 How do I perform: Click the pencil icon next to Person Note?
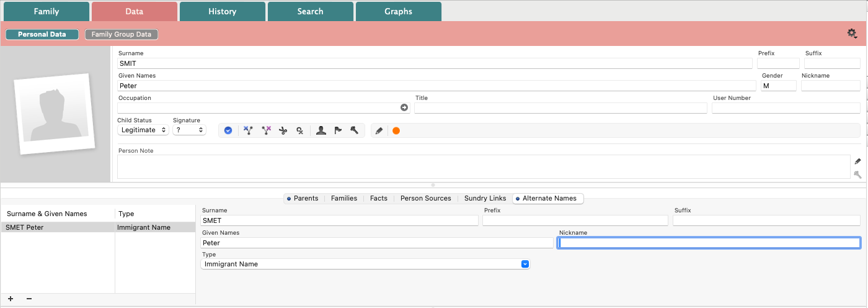858,161
